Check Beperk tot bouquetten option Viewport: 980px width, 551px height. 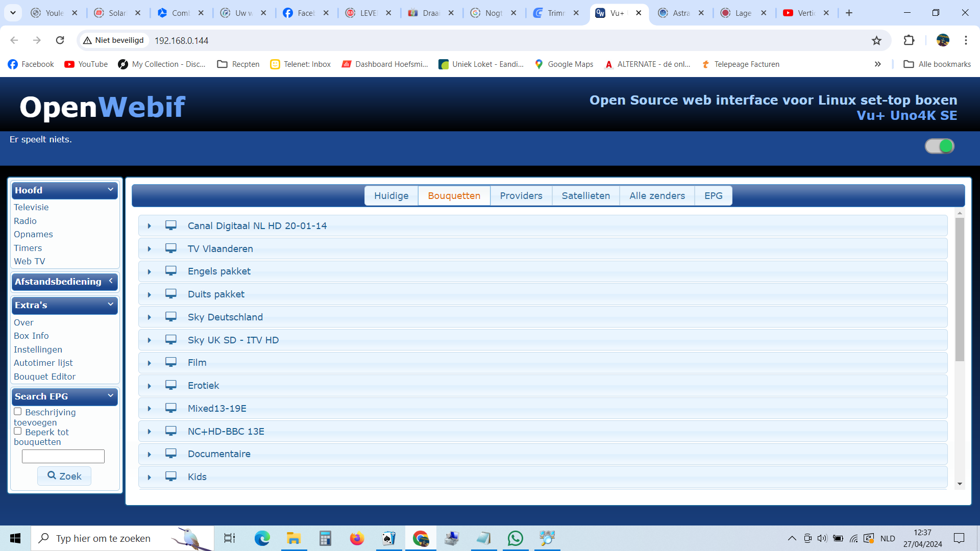click(x=18, y=432)
